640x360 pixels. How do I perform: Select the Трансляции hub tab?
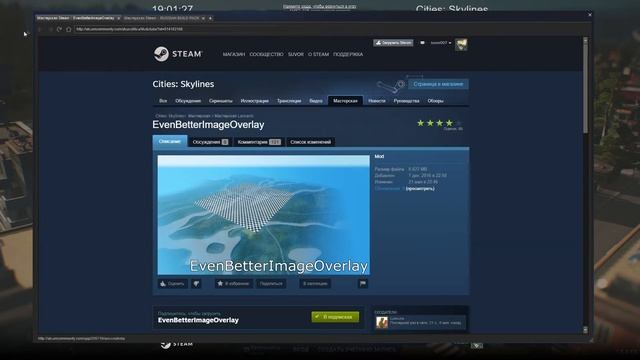tap(289, 101)
